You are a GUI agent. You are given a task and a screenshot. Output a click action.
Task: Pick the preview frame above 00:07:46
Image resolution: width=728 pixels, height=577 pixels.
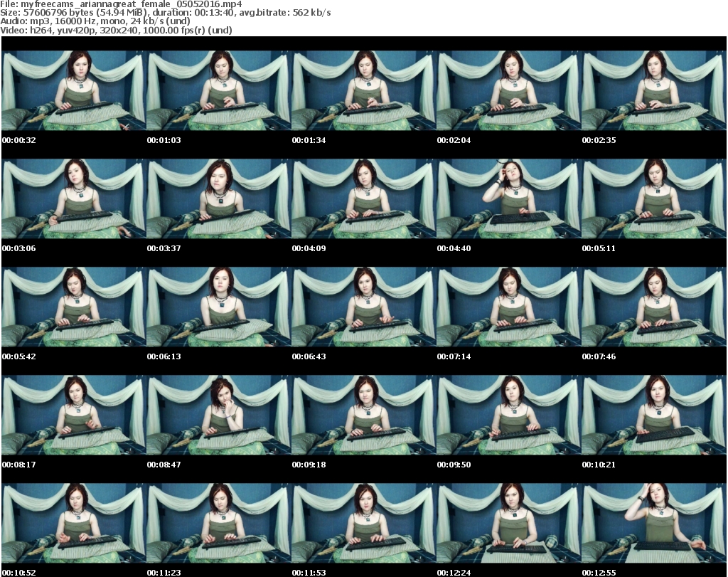[x=654, y=307]
